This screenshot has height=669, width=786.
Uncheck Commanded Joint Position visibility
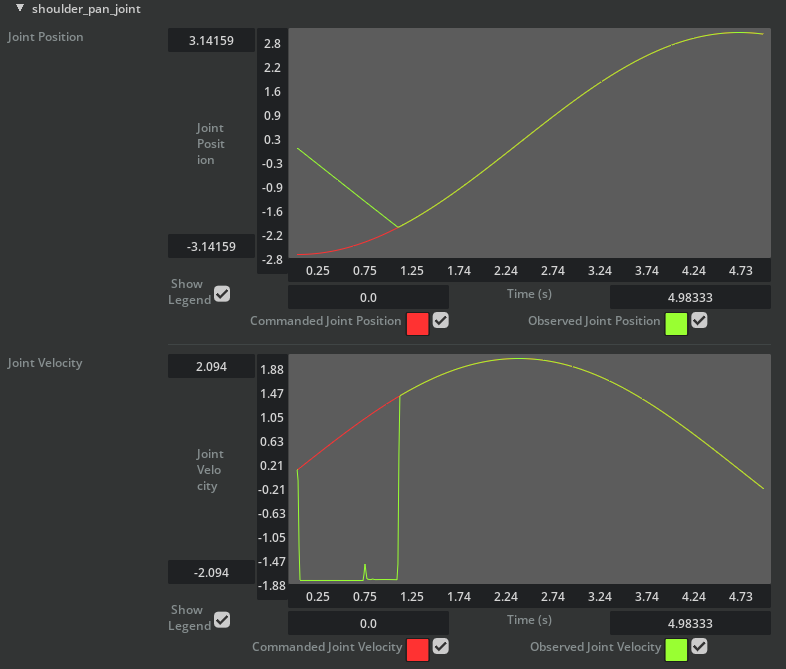(441, 320)
